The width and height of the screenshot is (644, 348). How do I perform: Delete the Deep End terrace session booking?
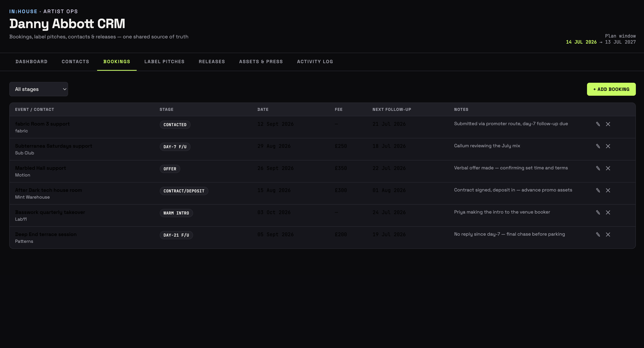608,235
